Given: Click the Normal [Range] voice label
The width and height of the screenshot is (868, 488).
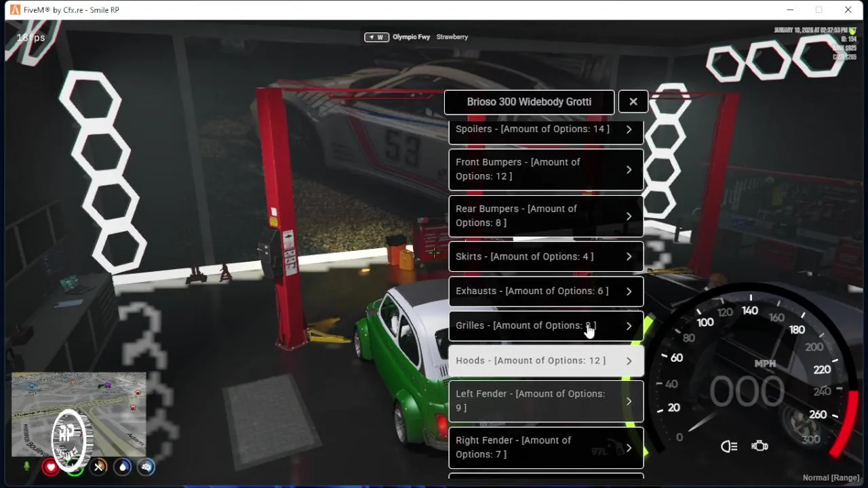Looking at the screenshot, I should [831, 478].
